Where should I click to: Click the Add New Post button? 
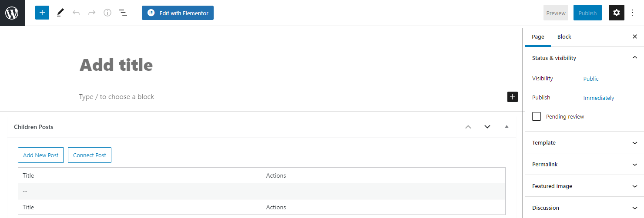coord(41,155)
